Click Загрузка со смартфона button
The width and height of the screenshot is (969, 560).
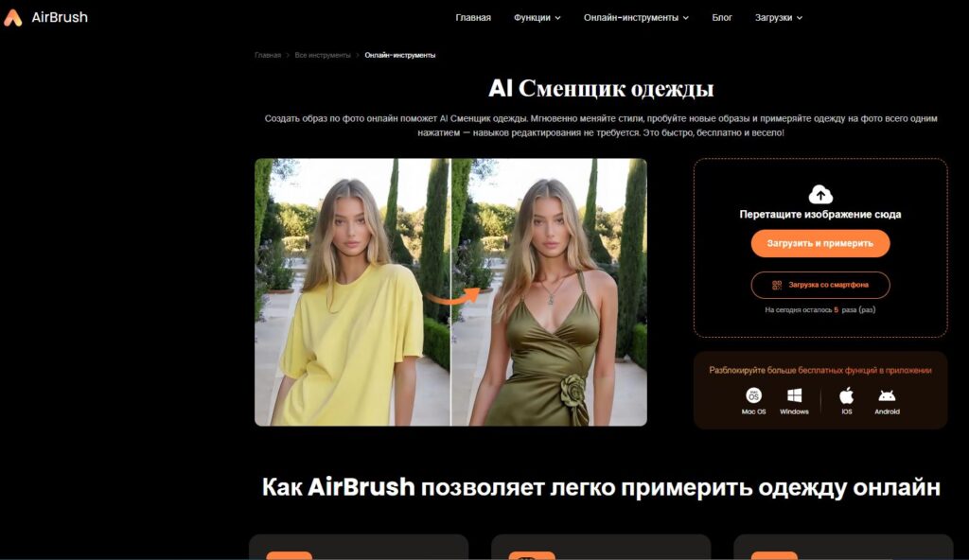(x=820, y=285)
